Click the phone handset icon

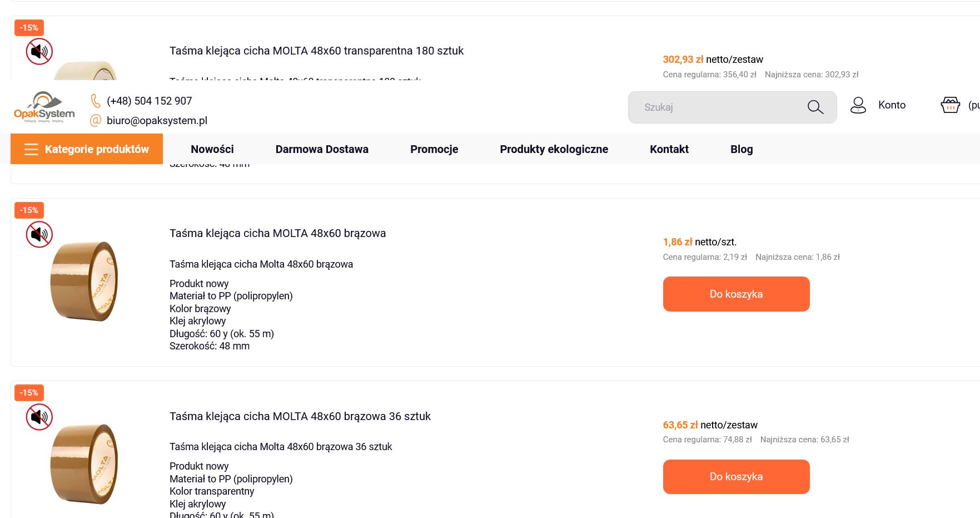[x=96, y=101]
